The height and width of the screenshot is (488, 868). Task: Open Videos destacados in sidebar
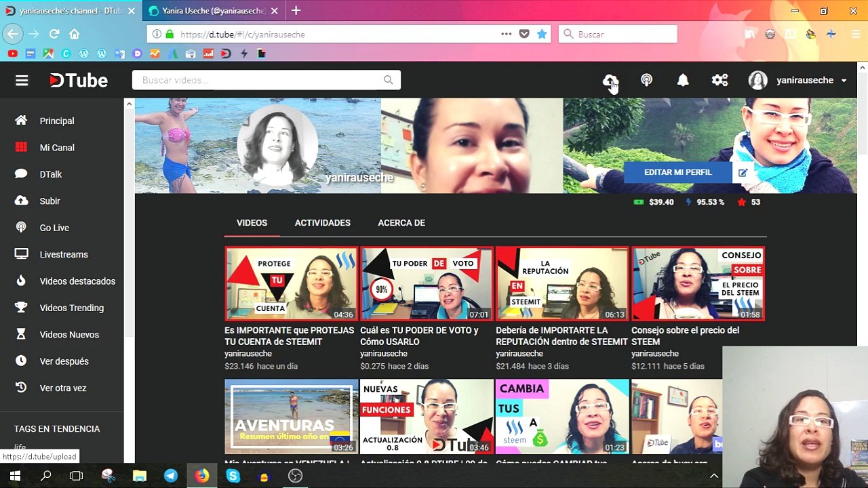(77, 281)
